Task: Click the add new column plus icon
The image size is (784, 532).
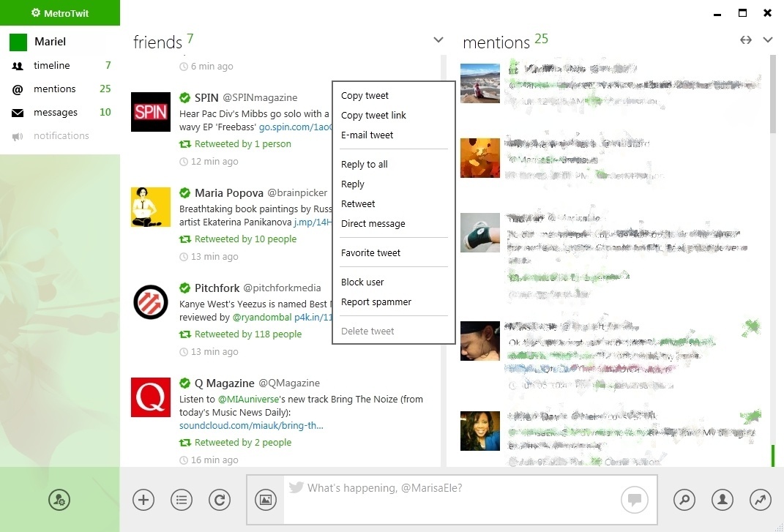Action: (x=143, y=500)
